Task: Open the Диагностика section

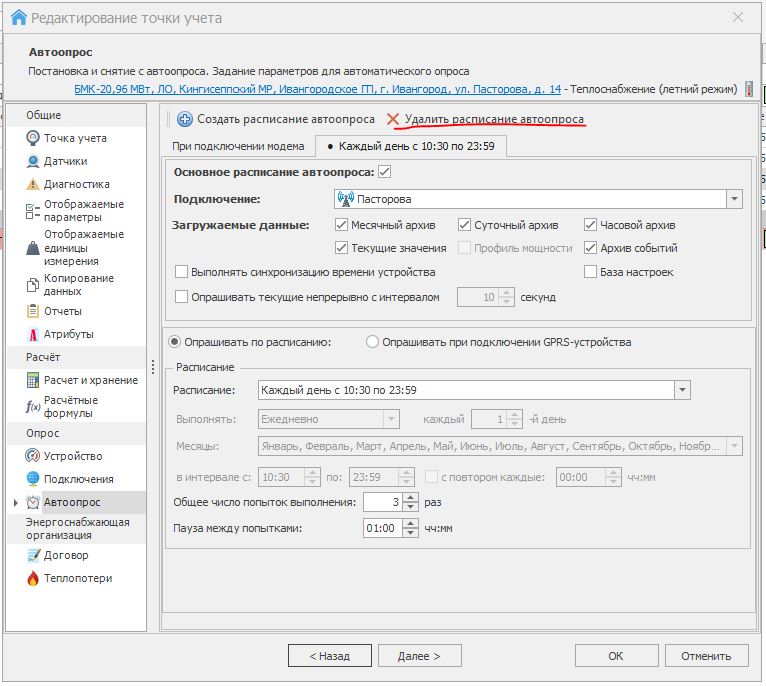Action: click(x=76, y=184)
